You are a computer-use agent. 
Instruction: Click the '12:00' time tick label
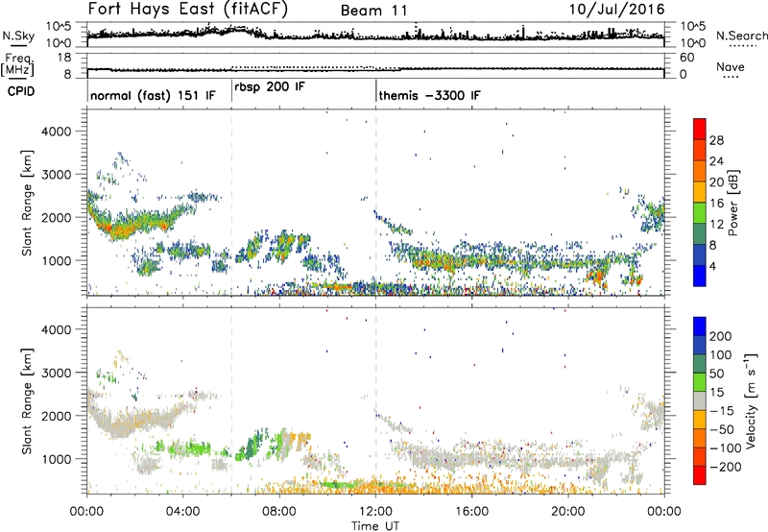375,511
